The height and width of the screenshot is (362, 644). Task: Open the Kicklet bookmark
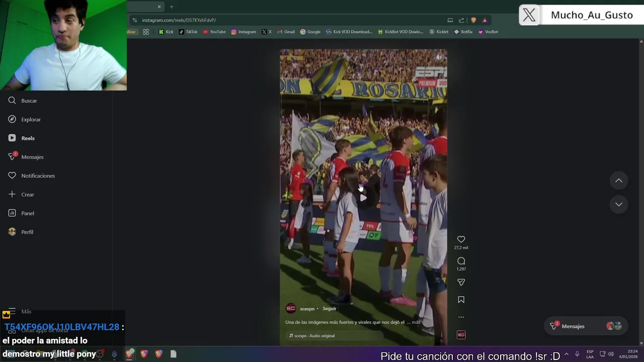(439, 32)
